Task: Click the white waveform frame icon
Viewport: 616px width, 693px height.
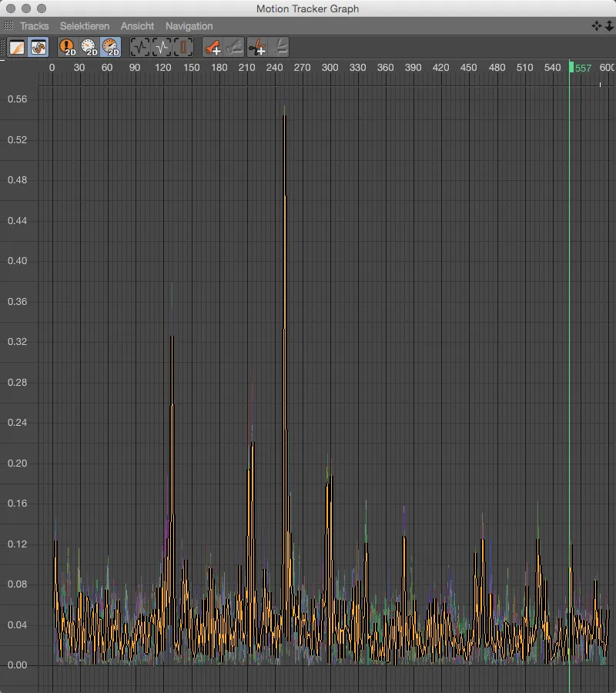Action: [162, 47]
